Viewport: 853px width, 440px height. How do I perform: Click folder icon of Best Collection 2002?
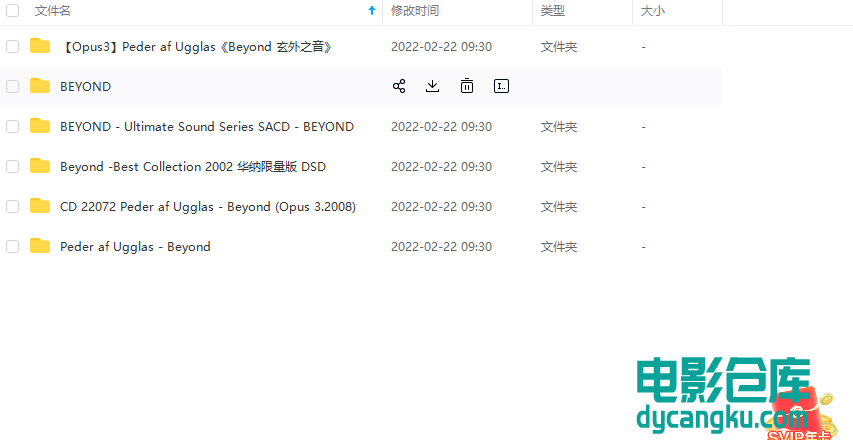(40, 166)
